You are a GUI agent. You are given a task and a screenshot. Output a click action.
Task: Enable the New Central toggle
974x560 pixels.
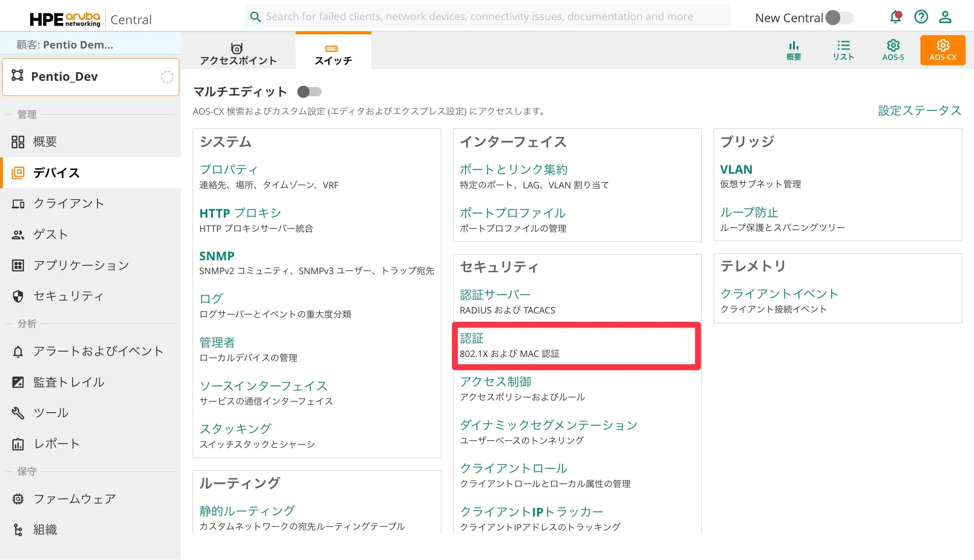tap(839, 18)
